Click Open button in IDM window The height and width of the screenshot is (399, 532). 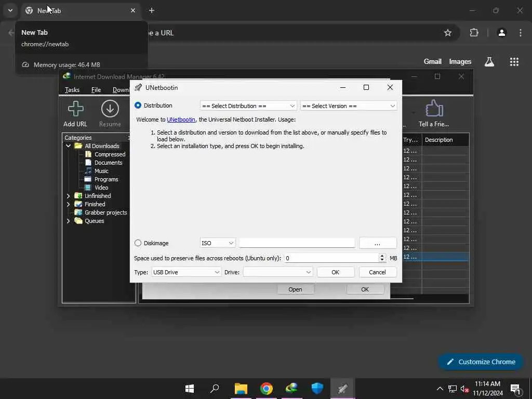[x=295, y=289]
